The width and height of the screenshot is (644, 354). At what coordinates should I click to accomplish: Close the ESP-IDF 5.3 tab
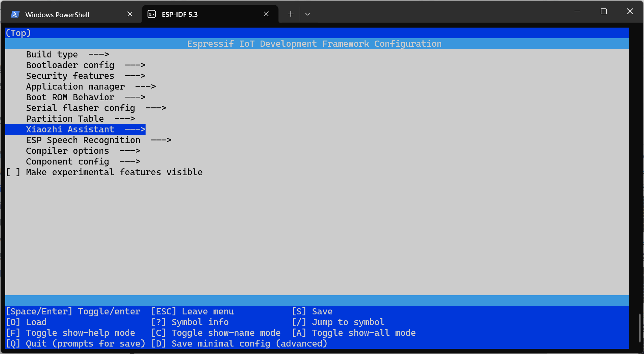tap(266, 14)
